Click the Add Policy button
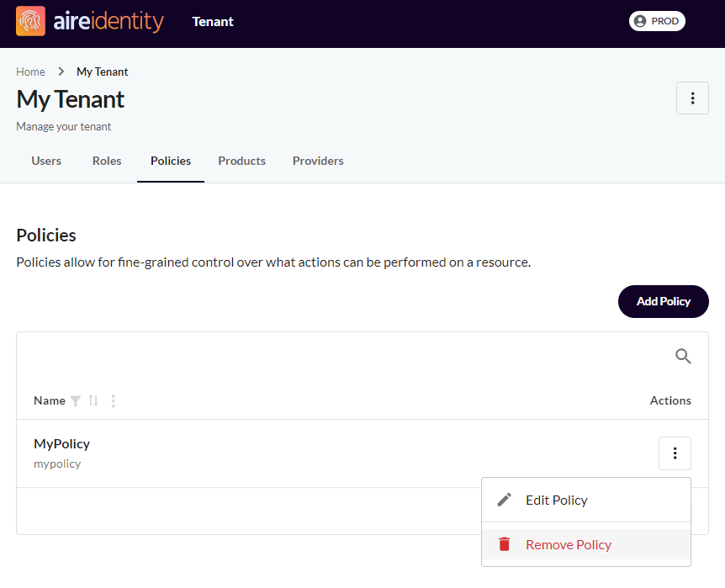The image size is (725, 588). tap(663, 302)
